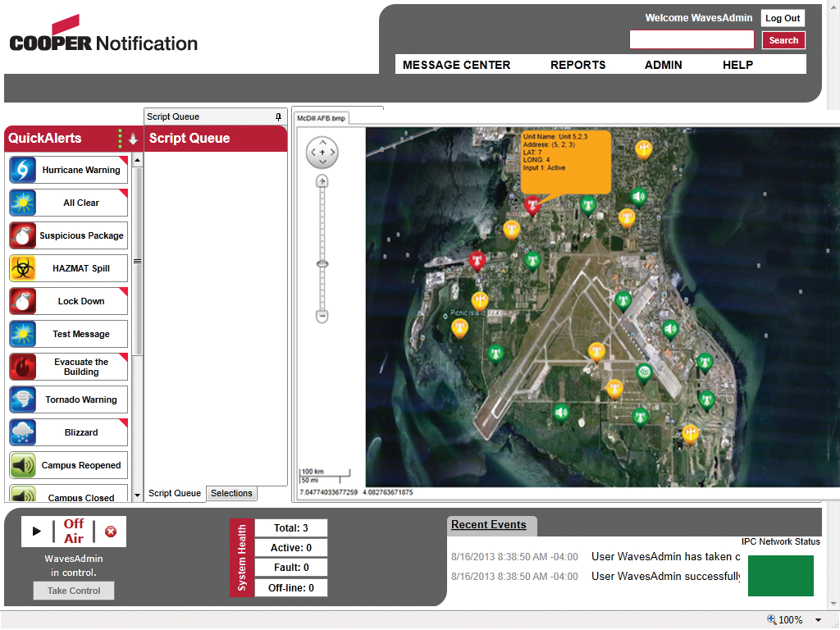Open the REPORTS menu
Screen dimensions: 840x630
(x=577, y=65)
